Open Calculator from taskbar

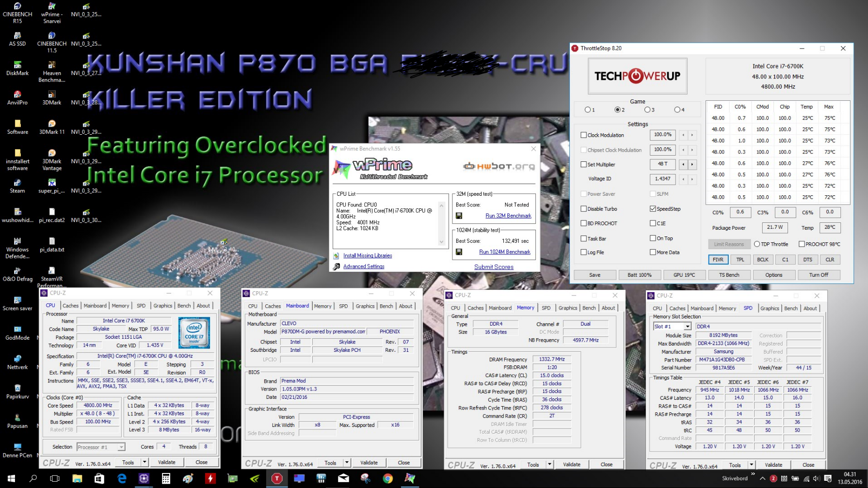pos(166,478)
